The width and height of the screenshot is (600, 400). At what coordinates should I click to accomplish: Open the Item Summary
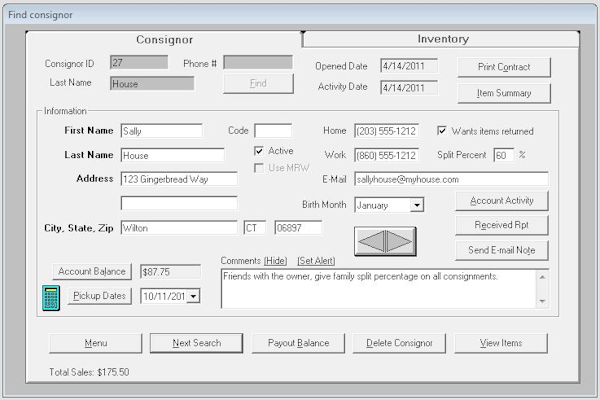click(503, 93)
